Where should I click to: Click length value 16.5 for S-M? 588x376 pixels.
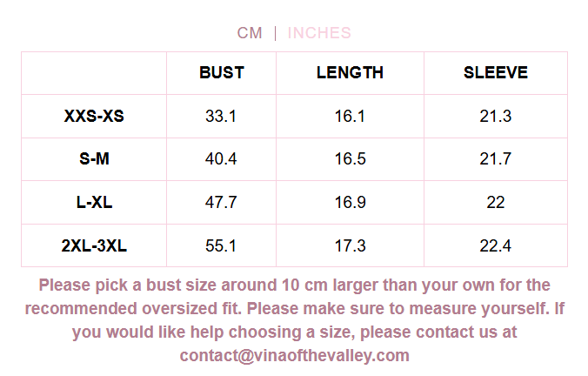(x=350, y=159)
